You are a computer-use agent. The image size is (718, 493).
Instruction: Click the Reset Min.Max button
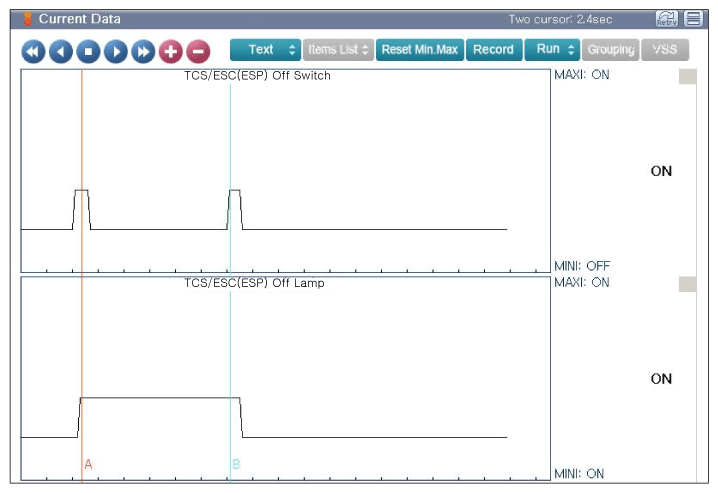coord(420,49)
